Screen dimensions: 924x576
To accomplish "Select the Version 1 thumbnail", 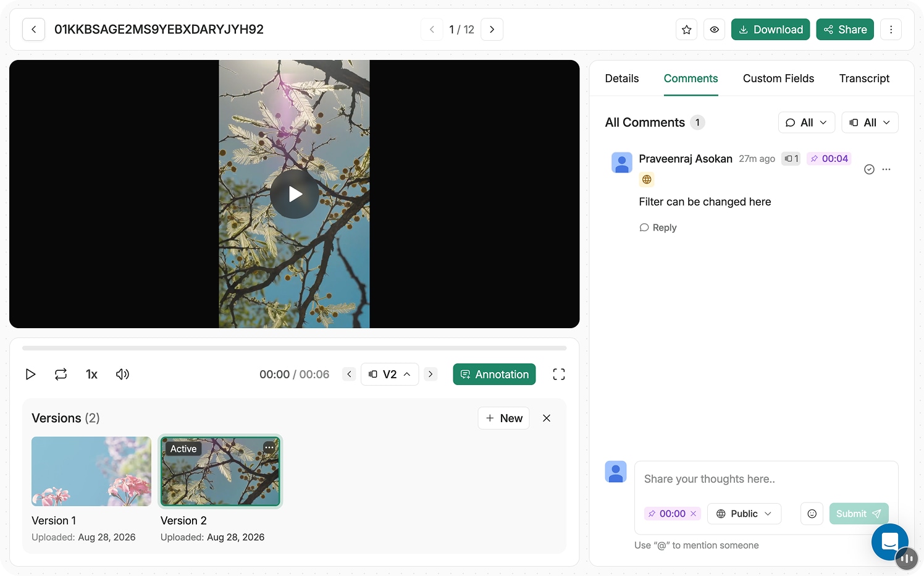I will coord(91,472).
